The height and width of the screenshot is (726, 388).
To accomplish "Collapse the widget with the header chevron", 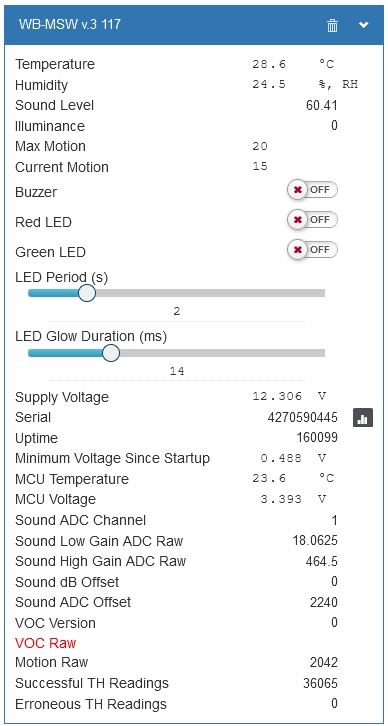I will tap(364, 25).
